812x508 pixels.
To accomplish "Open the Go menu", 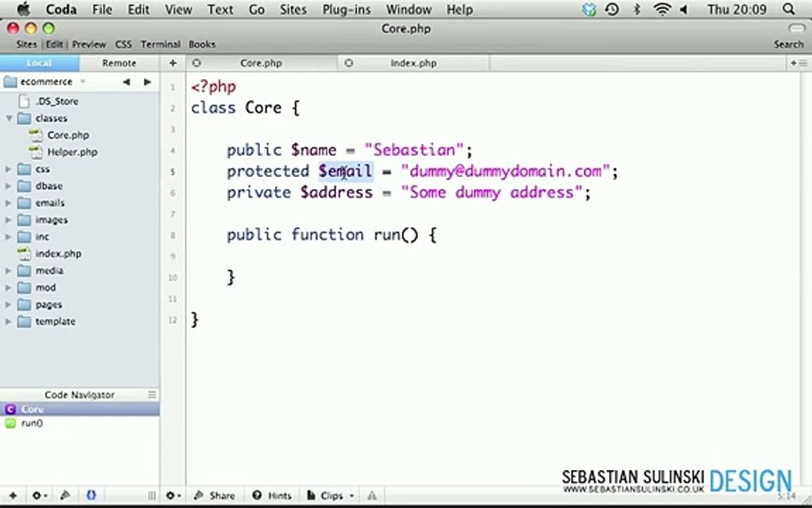I will (x=257, y=9).
